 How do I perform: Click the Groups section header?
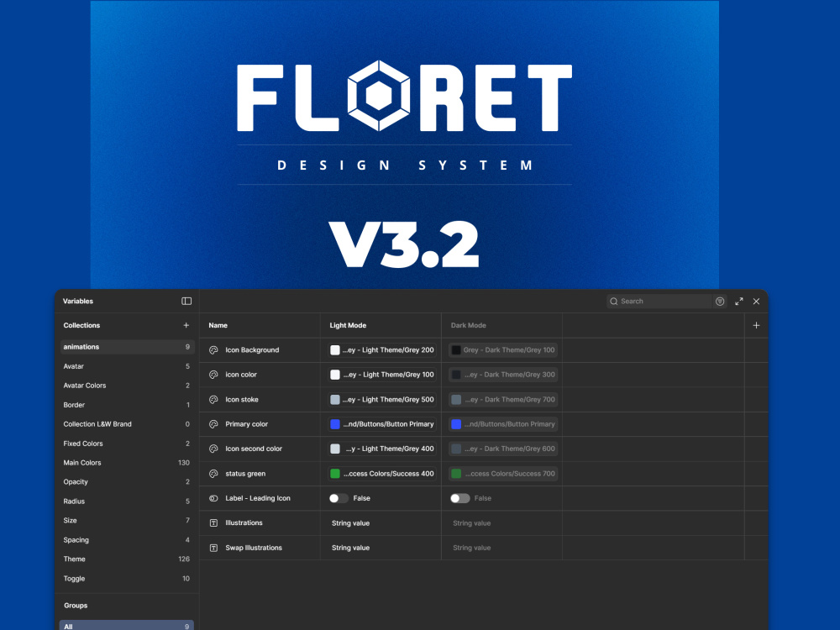pyautogui.click(x=76, y=606)
